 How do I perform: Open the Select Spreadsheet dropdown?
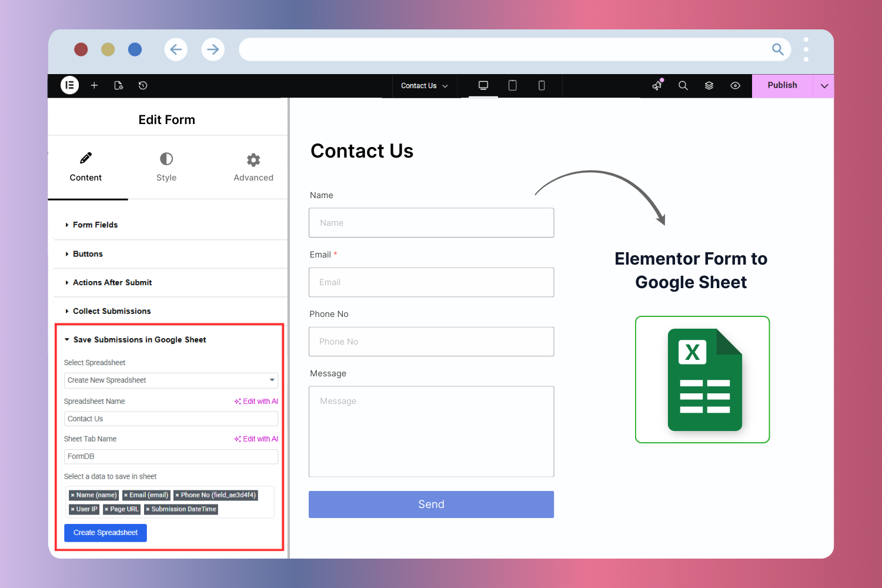point(171,380)
